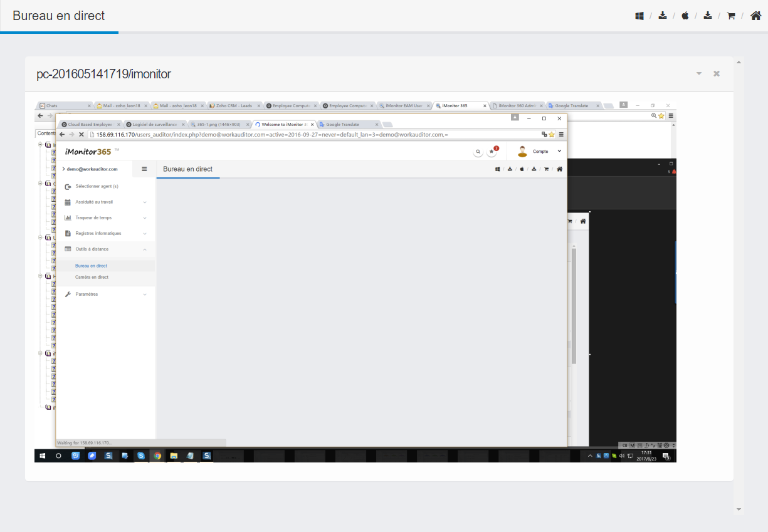Open the Compte account dropdown
Viewport: 768px width, 532px height.
tap(539, 151)
